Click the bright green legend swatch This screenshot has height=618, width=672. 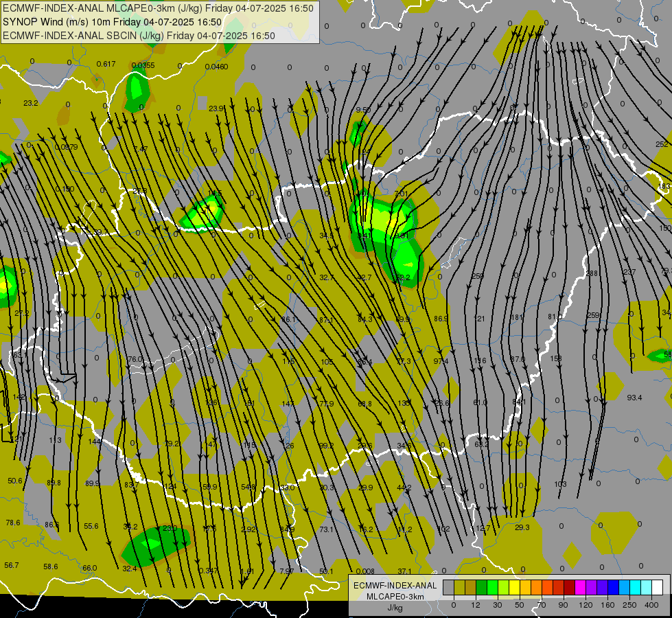point(492,587)
